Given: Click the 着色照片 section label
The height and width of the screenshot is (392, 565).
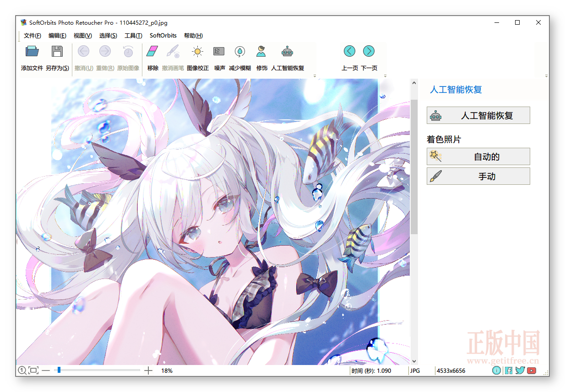Looking at the screenshot, I should pyautogui.click(x=444, y=140).
